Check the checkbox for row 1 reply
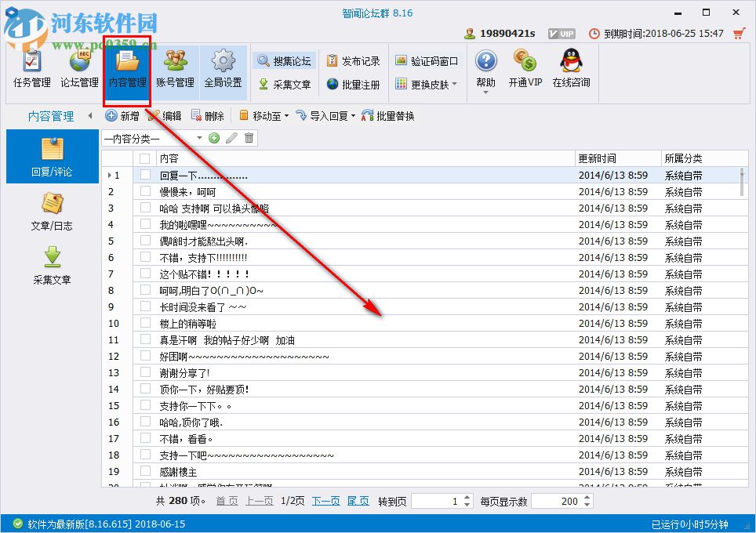This screenshot has width=756, height=533. [x=144, y=175]
